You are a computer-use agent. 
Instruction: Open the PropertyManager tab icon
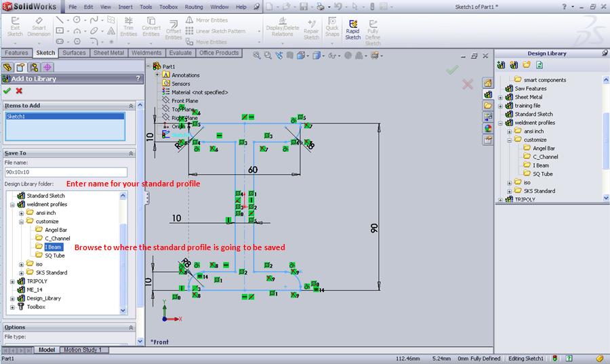20,67
